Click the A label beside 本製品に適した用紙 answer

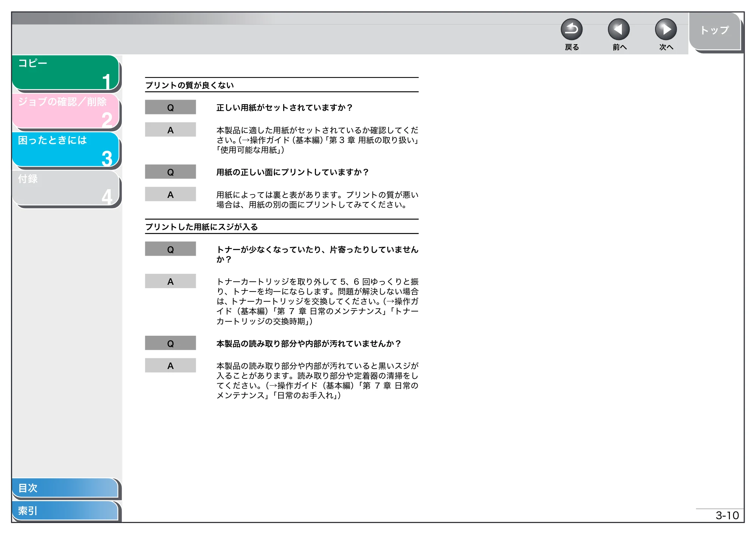click(170, 130)
